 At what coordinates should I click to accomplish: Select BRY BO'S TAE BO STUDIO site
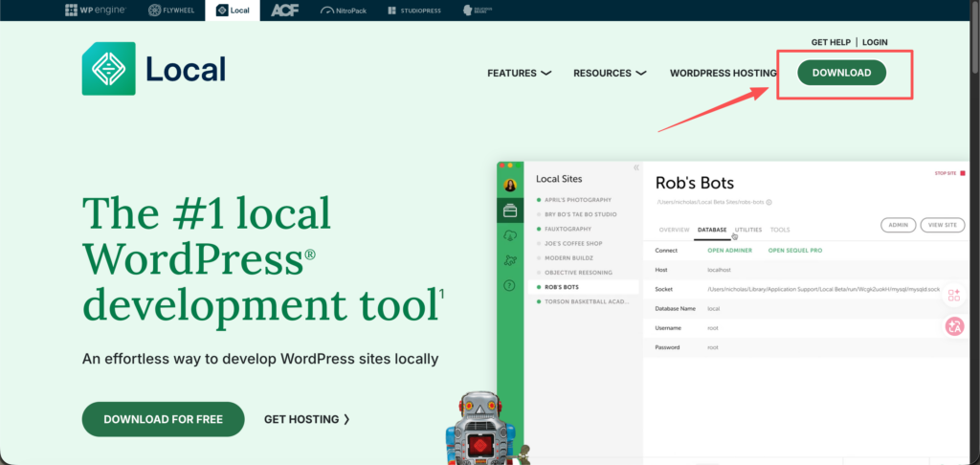580,214
